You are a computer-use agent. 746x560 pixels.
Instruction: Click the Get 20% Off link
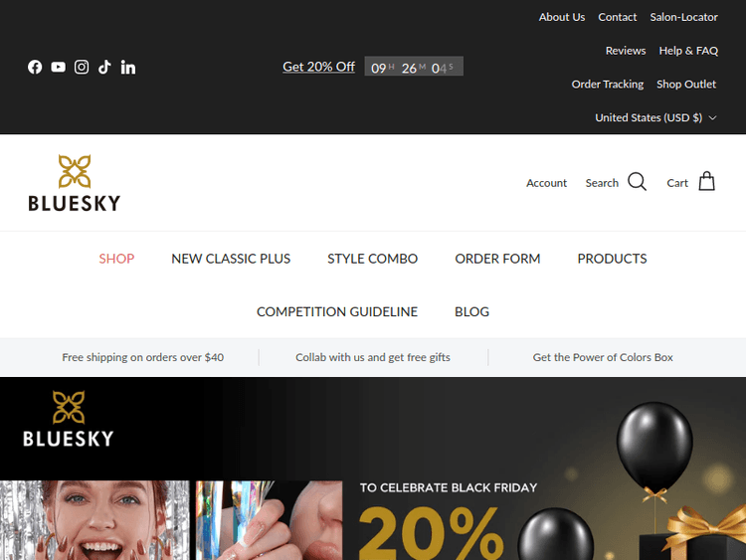(x=318, y=67)
